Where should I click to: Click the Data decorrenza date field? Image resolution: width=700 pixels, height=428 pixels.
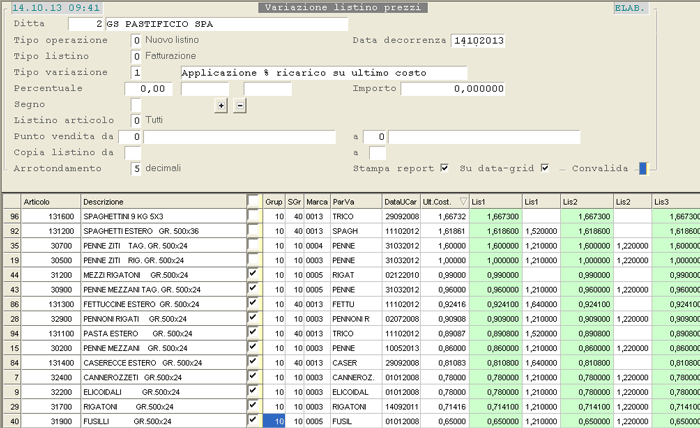[x=478, y=41]
